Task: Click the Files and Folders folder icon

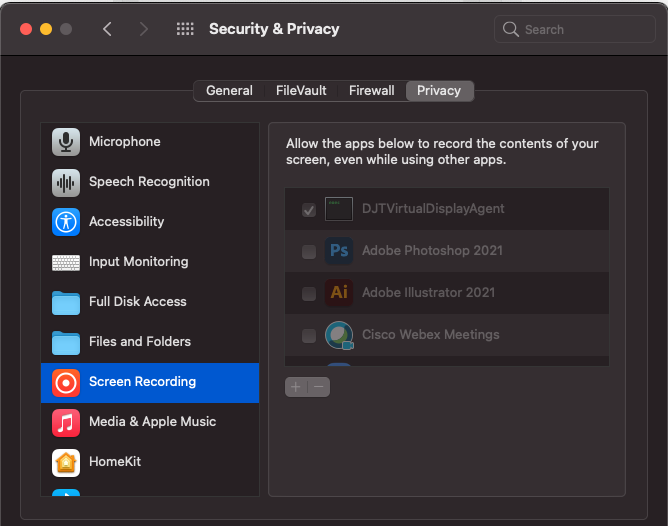Action: click(66, 343)
